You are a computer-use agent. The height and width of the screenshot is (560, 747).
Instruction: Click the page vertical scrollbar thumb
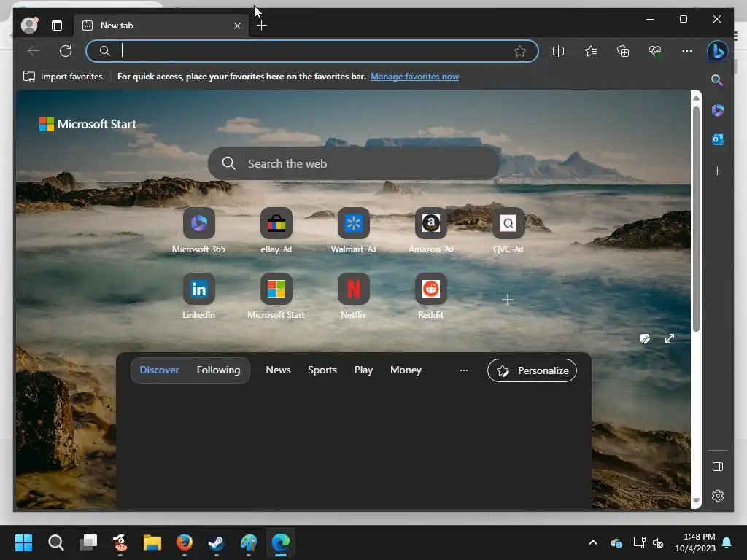(x=696, y=219)
